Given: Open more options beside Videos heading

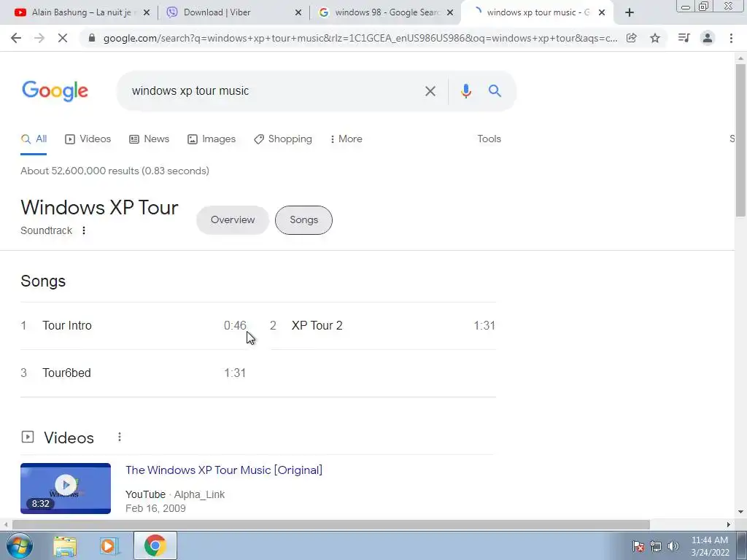Looking at the screenshot, I should pyautogui.click(x=120, y=437).
